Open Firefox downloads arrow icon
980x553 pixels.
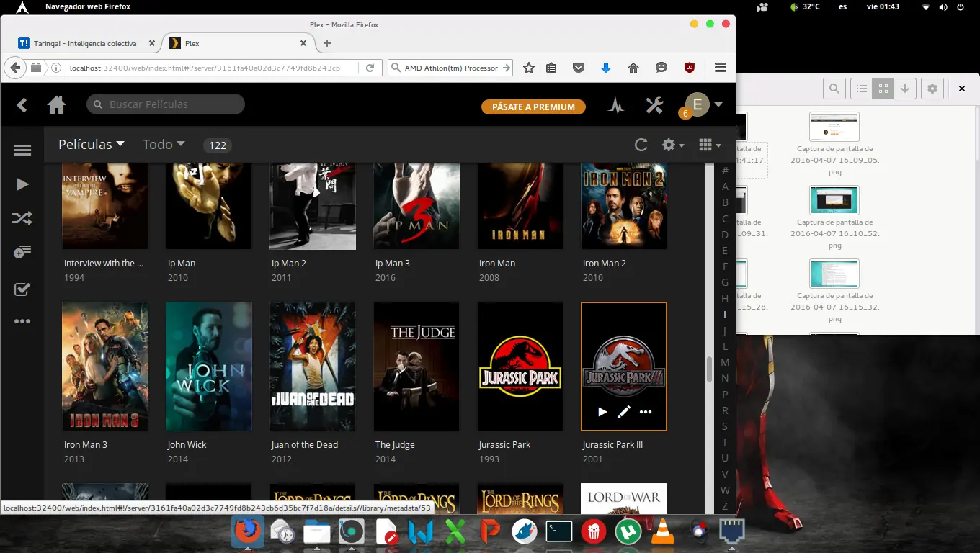605,68
